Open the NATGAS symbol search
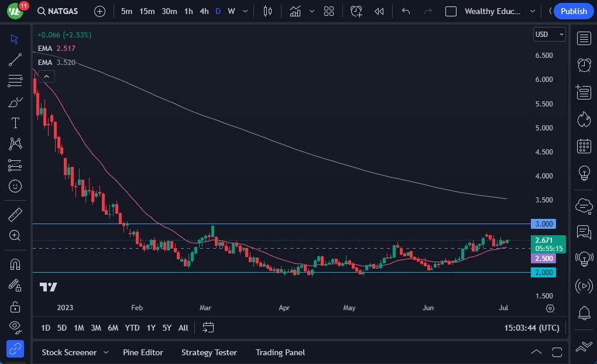Image resolution: width=597 pixels, height=364 pixels. [58, 12]
